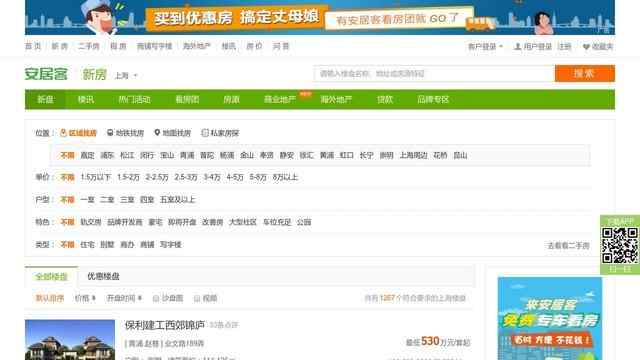This screenshot has height=360, width=640.
Task: Open the 热门活动 nav tab
Action: tap(134, 99)
